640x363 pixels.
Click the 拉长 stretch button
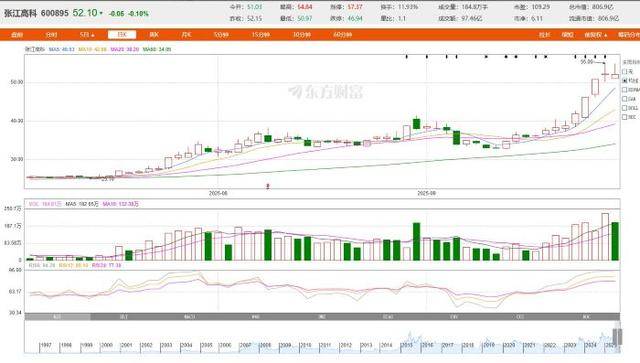click(544, 35)
